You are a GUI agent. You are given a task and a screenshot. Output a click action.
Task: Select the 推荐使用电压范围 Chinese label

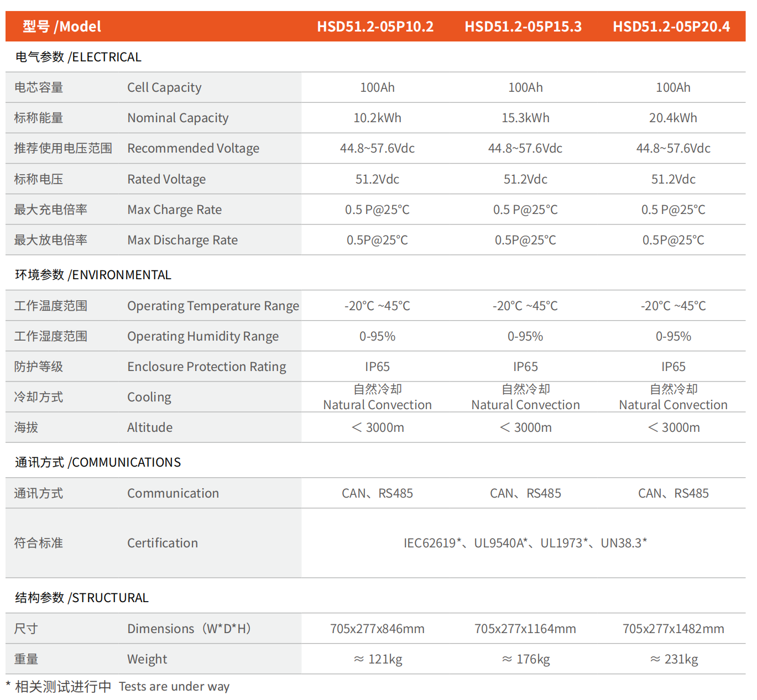tap(63, 148)
